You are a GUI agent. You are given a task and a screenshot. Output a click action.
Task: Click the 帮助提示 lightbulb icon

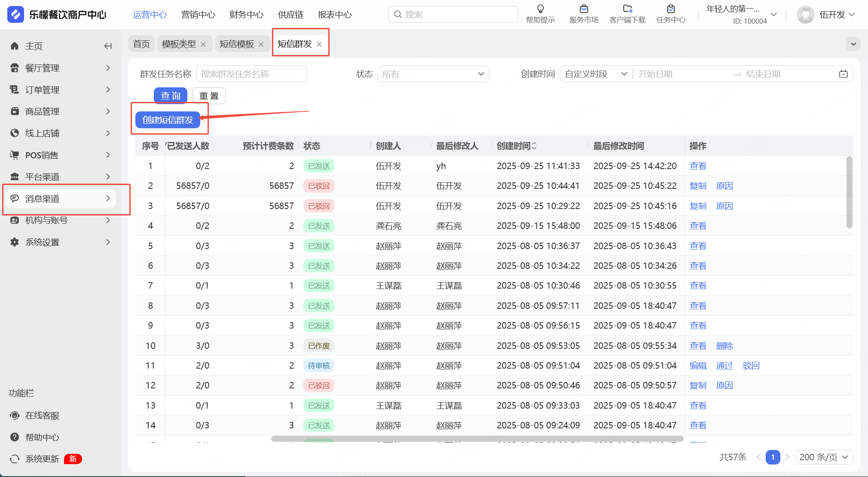tap(540, 9)
